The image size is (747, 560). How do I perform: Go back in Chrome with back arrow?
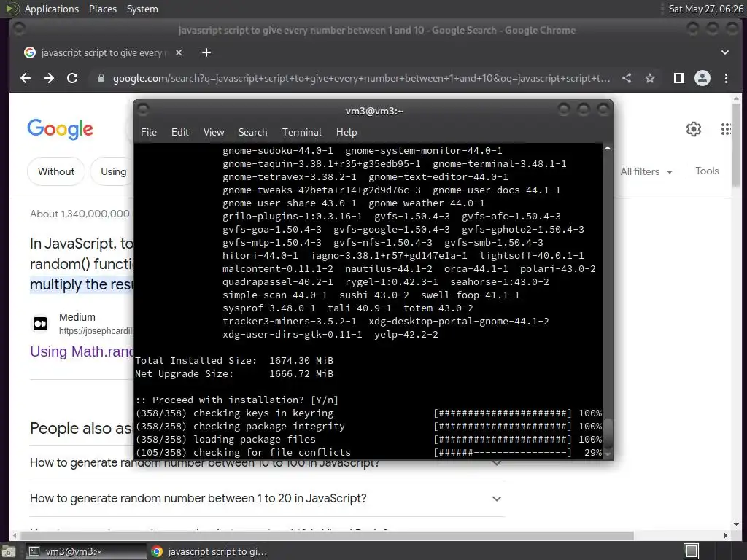26,78
